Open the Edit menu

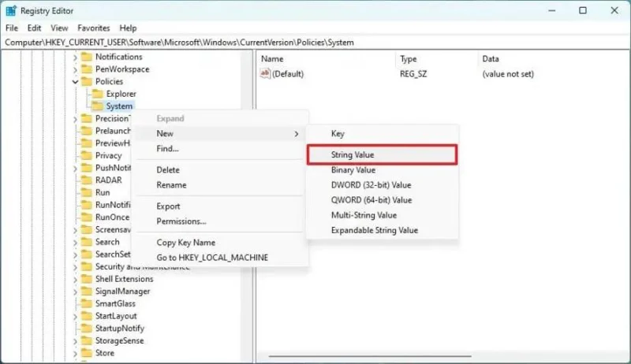click(x=34, y=28)
